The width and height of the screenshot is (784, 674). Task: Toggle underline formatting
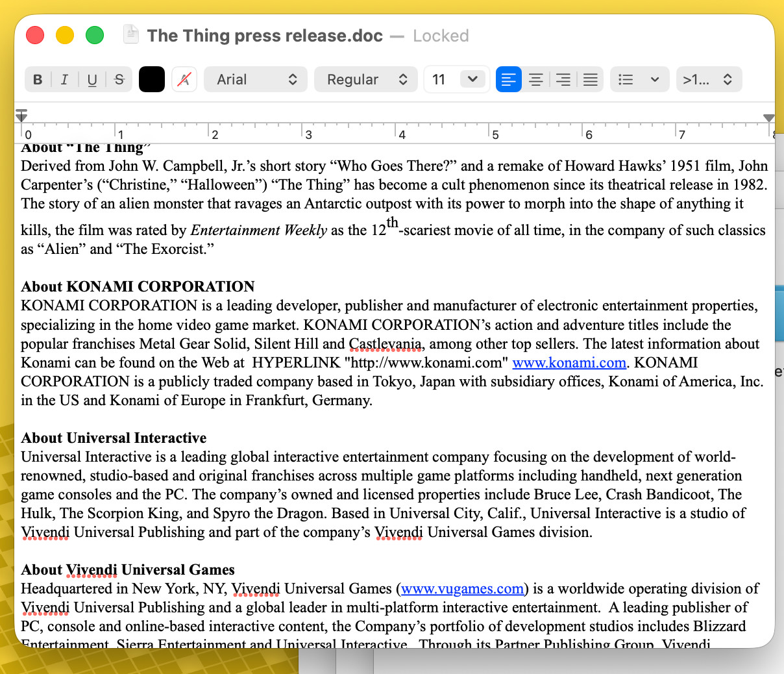[92, 79]
